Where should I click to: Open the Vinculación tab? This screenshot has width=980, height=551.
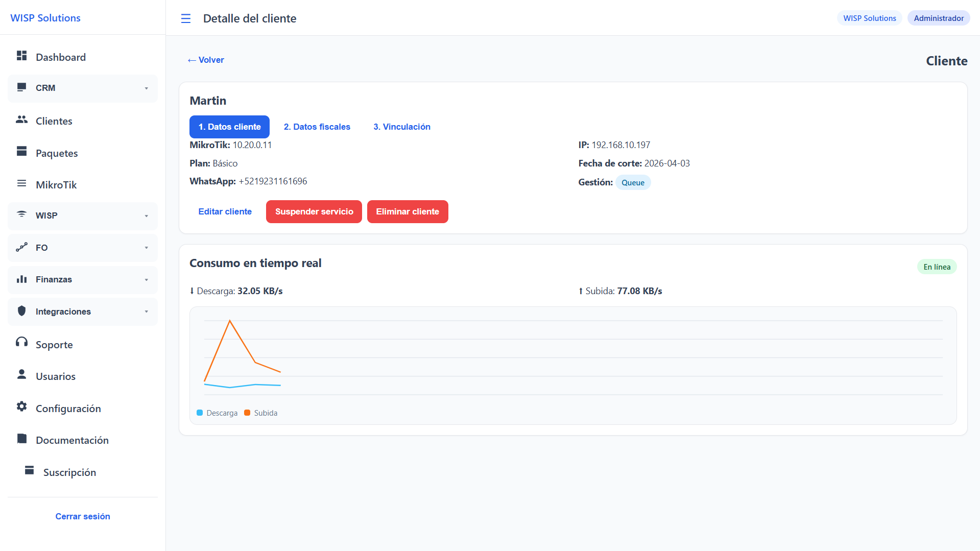[401, 127]
